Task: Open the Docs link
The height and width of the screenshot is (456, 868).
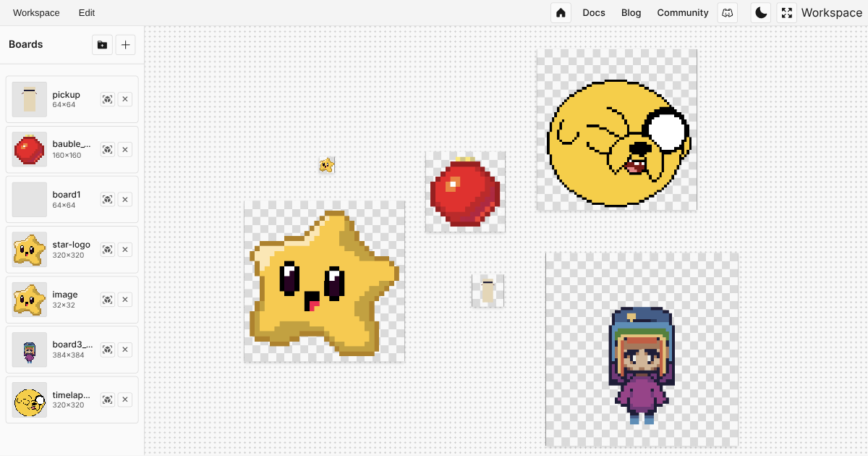Action: click(594, 12)
